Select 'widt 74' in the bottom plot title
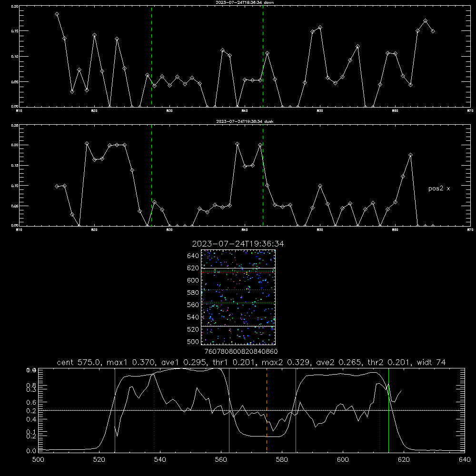The image size is (476, 476). coord(431,362)
